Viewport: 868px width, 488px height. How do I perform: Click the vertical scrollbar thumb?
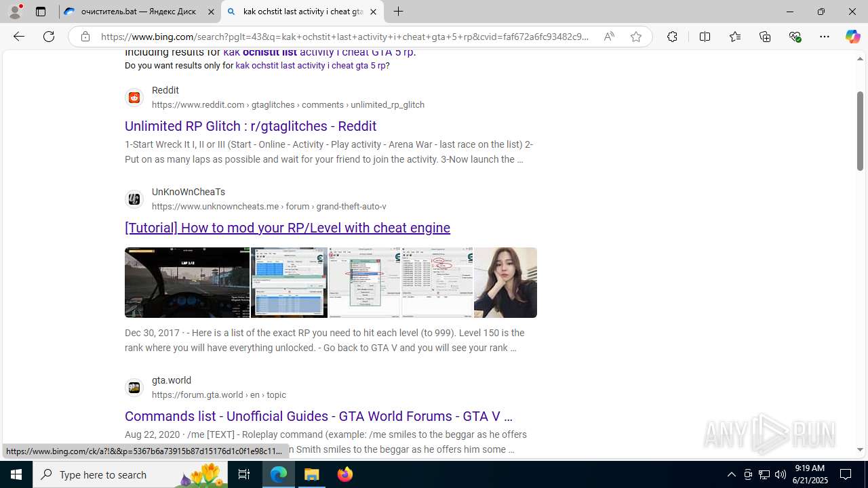[x=860, y=130]
